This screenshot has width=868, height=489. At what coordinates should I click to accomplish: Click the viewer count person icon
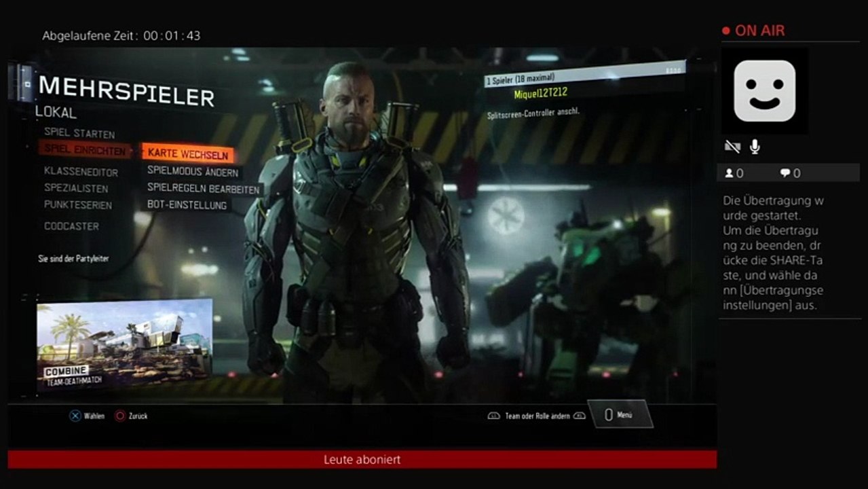coord(729,173)
